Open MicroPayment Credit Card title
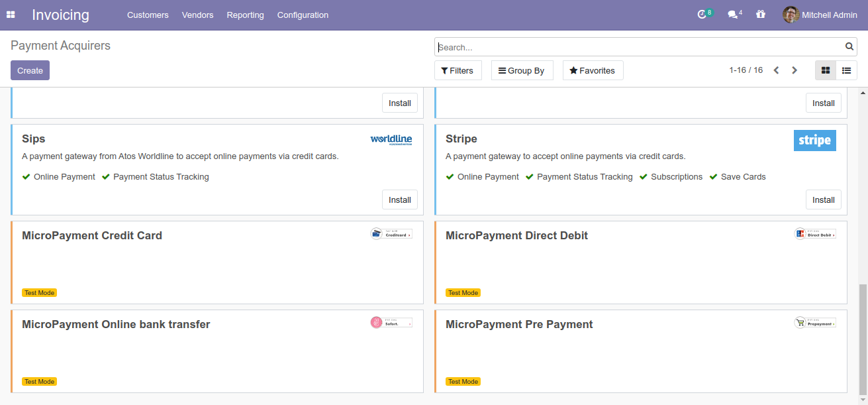This screenshot has height=405, width=868. pos(92,235)
